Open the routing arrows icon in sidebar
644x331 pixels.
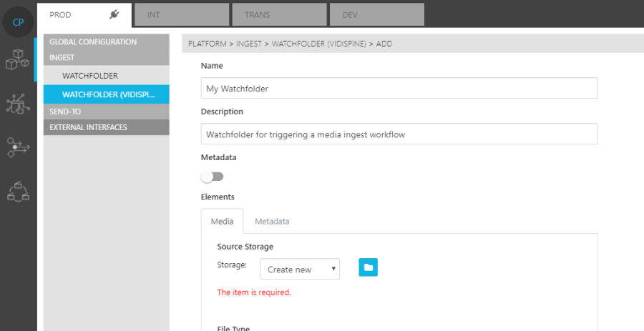(17, 147)
